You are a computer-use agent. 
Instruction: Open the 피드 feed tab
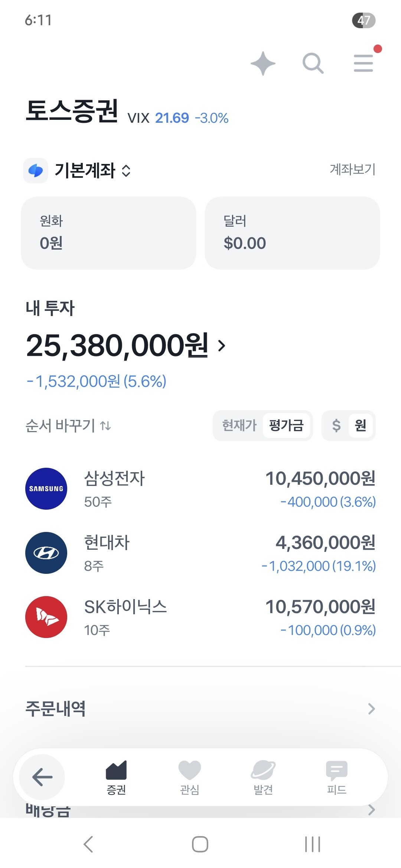click(x=336, y=777)
